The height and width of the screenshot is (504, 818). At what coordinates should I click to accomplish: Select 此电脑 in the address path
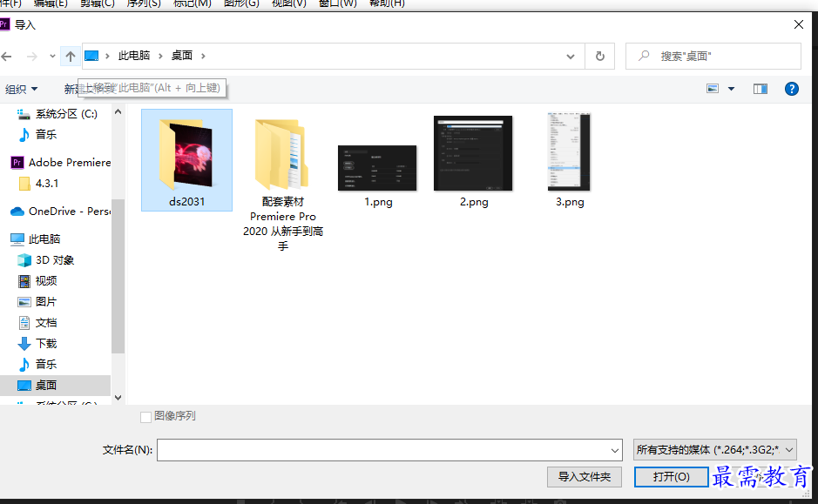point(134,55)
